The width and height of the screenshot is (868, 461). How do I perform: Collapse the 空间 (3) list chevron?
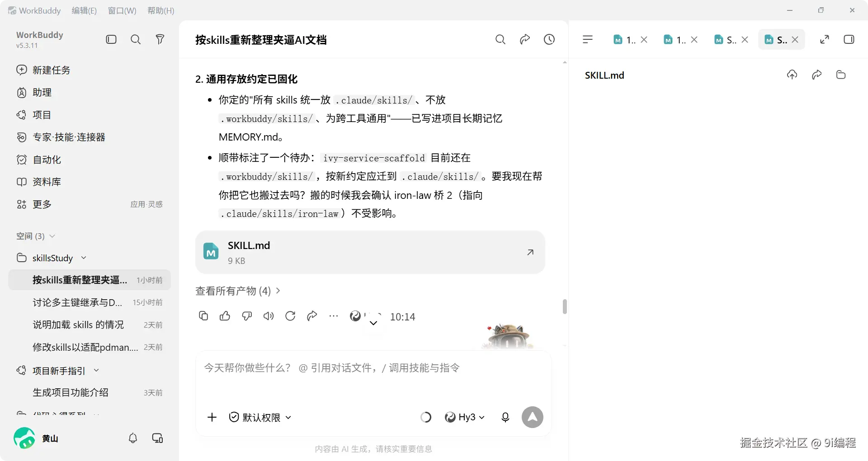point(52,236)
